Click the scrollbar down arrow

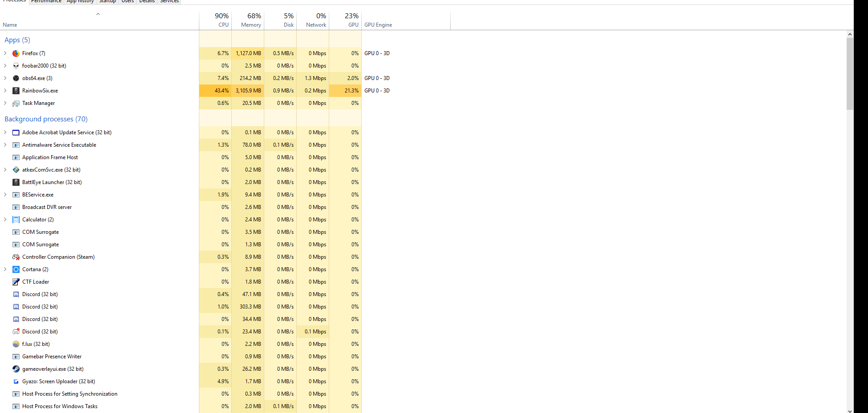(x=850, y=410)
